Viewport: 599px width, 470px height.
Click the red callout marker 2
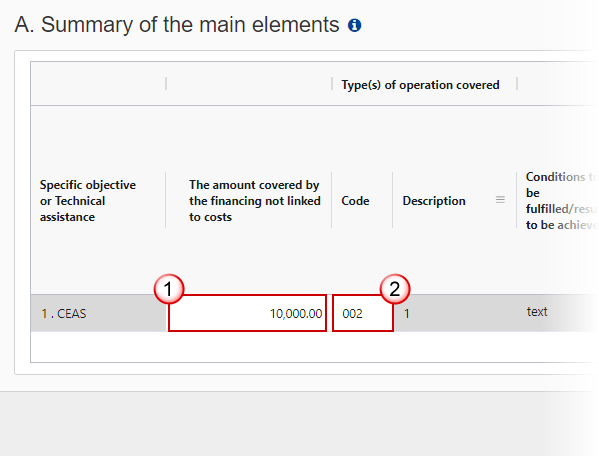click(395, 289)
